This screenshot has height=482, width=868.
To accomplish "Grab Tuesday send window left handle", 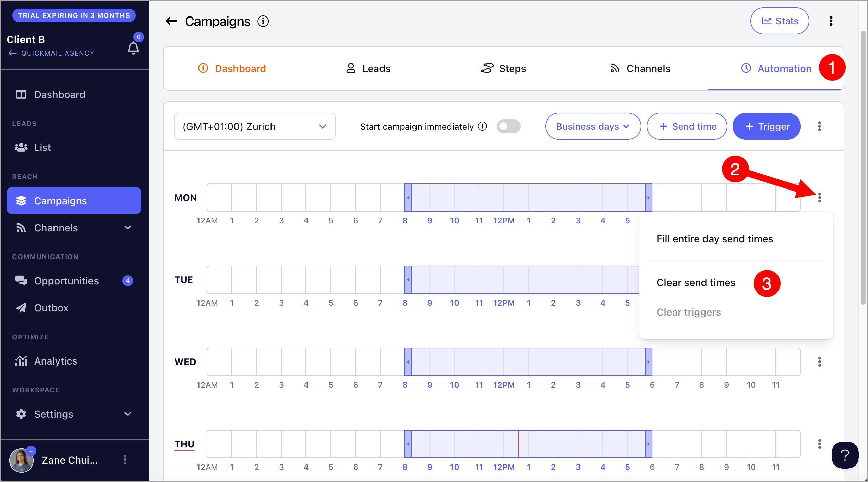I will point(408,280).
